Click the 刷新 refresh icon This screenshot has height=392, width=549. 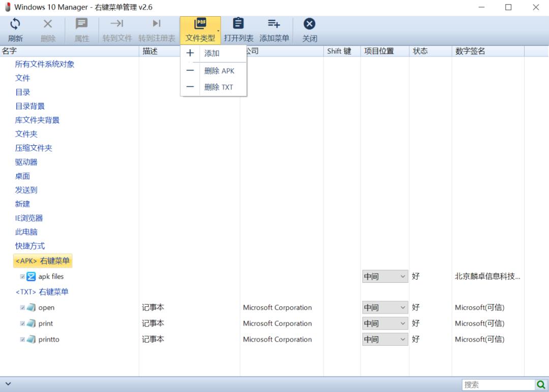click(x=15, y=24)
